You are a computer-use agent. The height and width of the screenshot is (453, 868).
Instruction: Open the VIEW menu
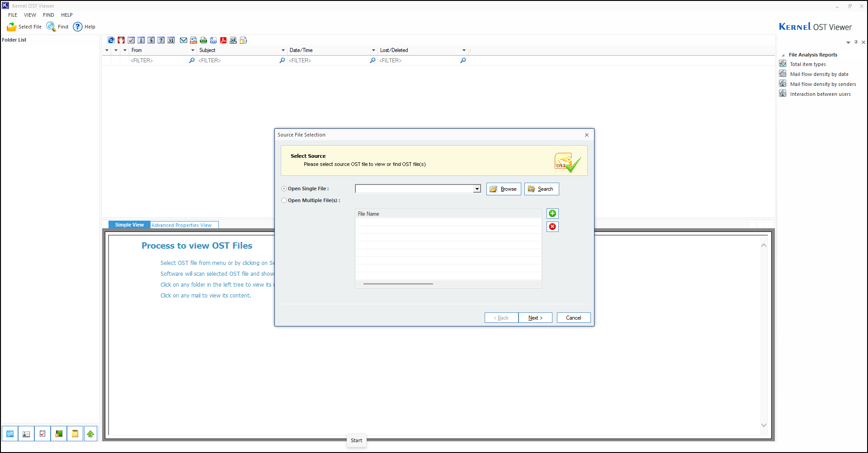point(30,15)
